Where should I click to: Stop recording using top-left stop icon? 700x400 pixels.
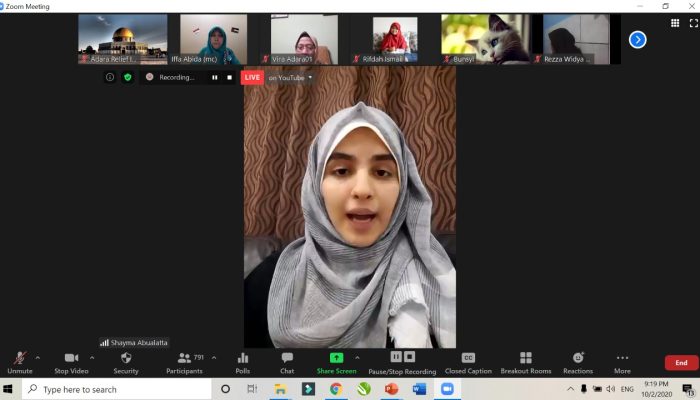(x=229, y=77)
